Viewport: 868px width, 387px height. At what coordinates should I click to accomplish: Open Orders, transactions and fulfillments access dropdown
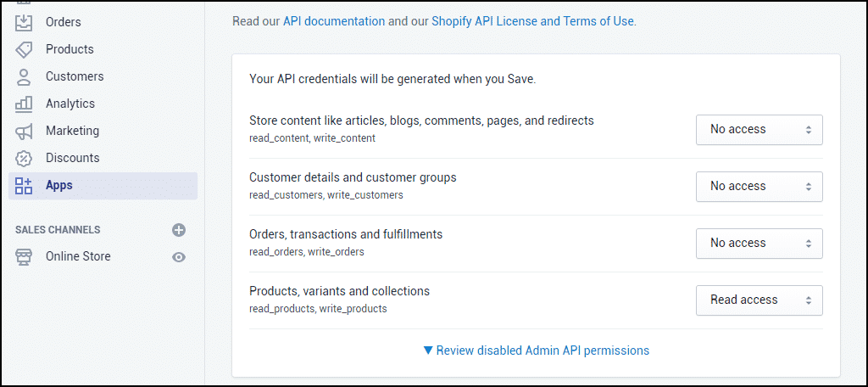pos(759,244)
